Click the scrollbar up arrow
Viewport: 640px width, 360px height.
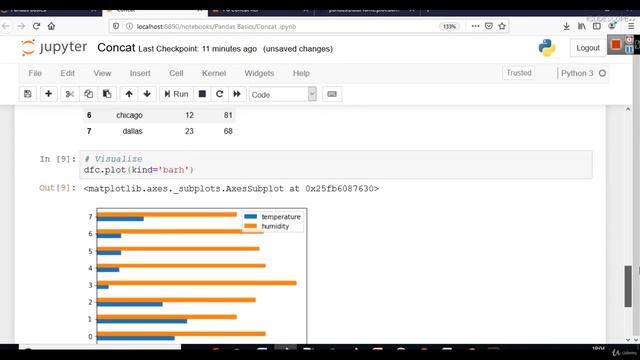point(628,109)
